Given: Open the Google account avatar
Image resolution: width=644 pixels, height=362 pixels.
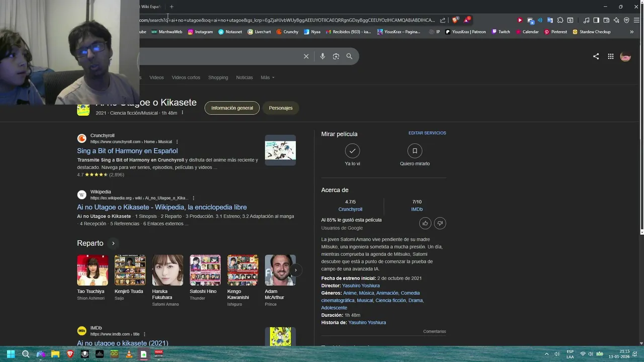Looking at the screenshot, I should (x=625, y=56).
